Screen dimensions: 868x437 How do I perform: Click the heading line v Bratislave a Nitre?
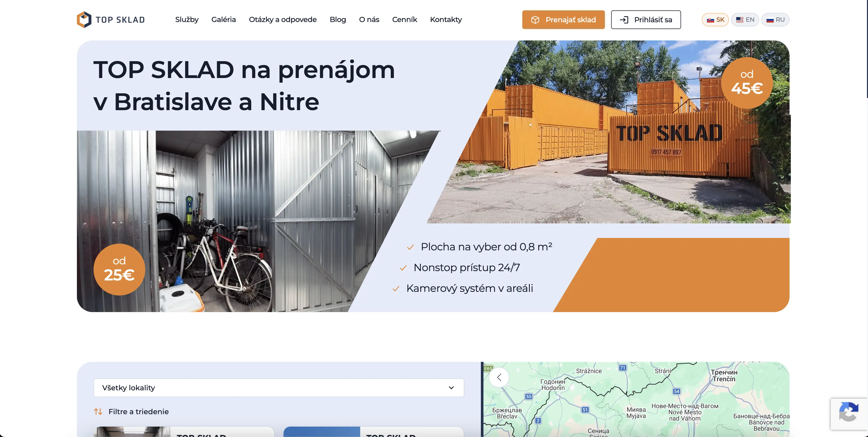(206, 102)
